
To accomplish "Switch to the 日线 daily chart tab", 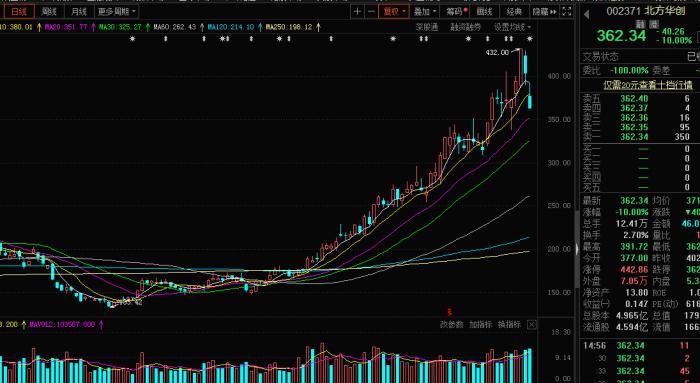I will coord(18,12).
